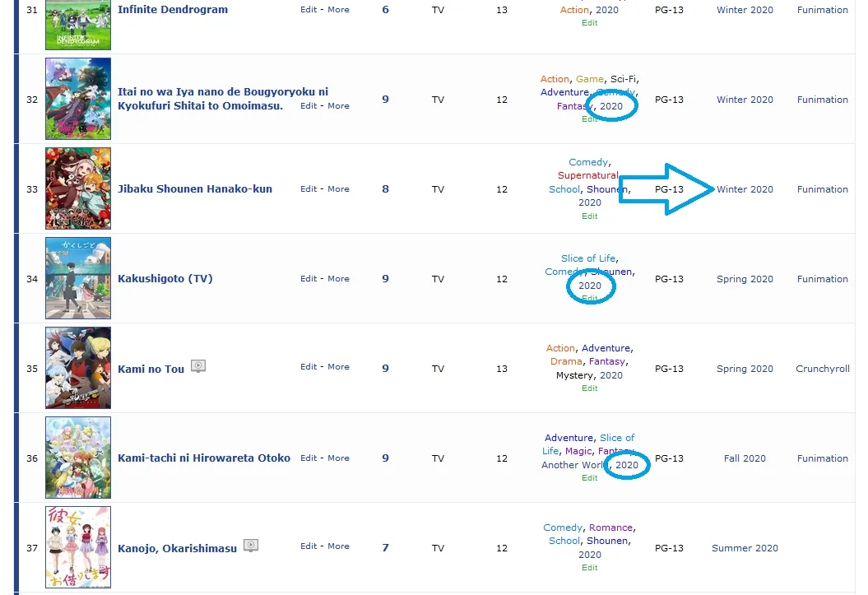Expand More for Kanojo, Okarishimasu

[338, 546]
